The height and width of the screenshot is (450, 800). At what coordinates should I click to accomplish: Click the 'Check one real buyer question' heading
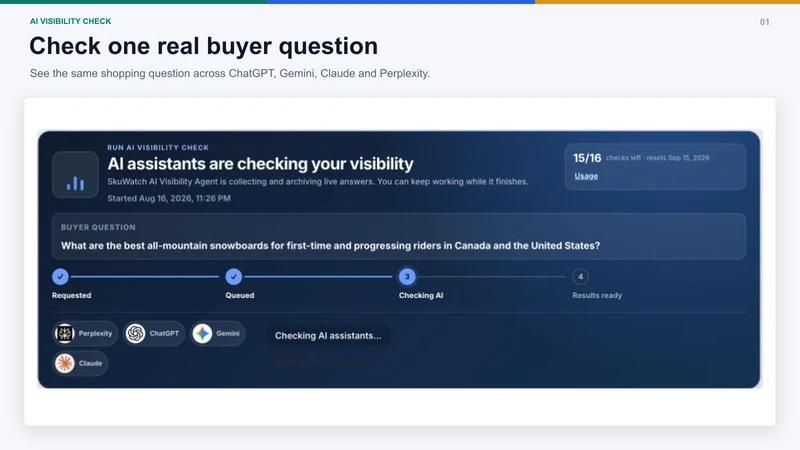[204, 46]
